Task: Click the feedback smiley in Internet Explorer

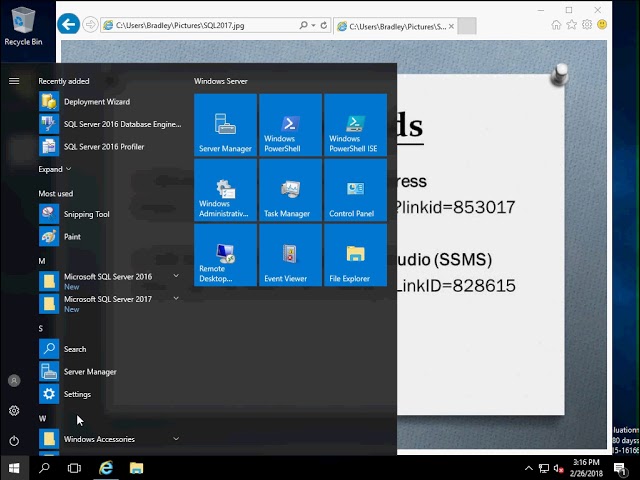Action: [602, 25]
